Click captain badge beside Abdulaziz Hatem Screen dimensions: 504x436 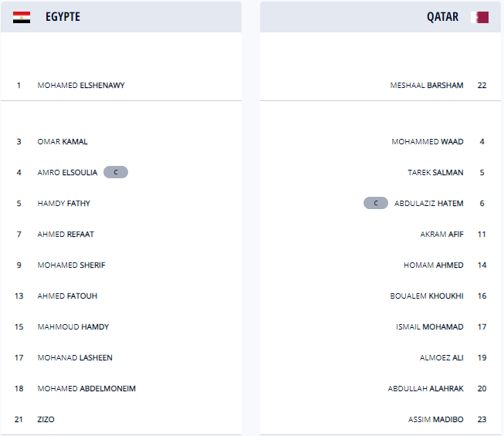[x=376, y=203]
